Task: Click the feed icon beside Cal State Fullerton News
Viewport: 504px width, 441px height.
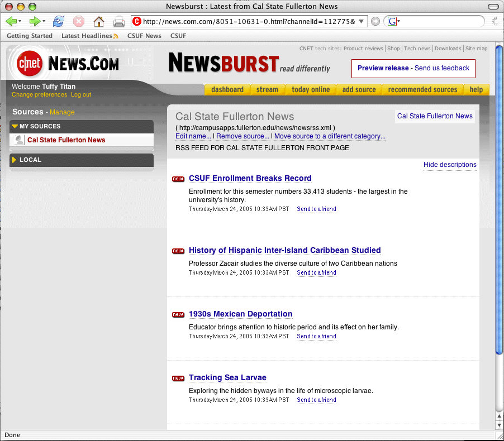Action: tap(20, 140)
